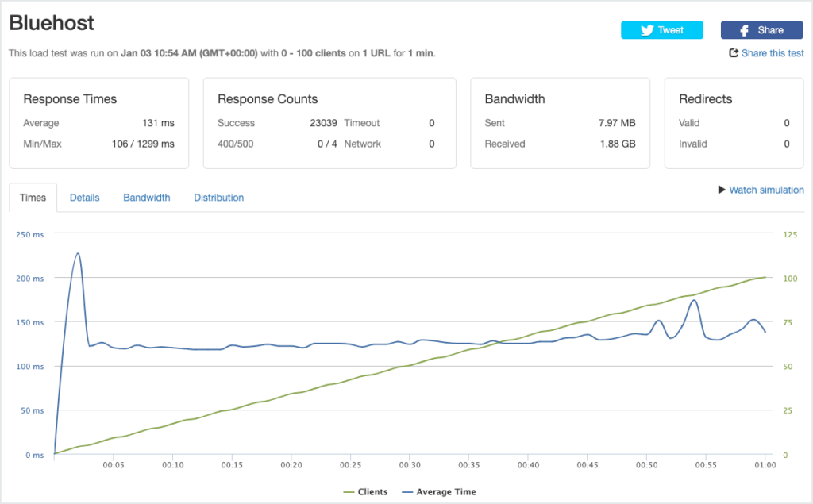813x504 pixels.
Task: Open the Share this test link
Action: coord(772,53)
